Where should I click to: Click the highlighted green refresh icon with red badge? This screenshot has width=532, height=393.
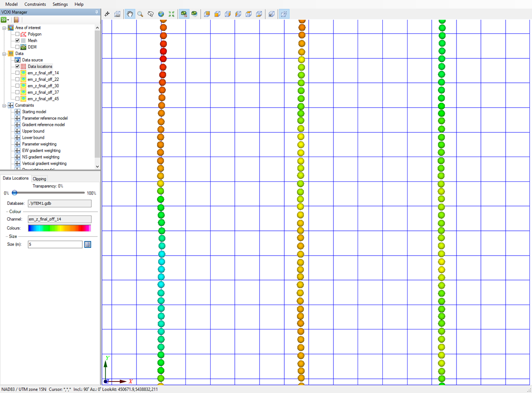[x=184, y=14]
